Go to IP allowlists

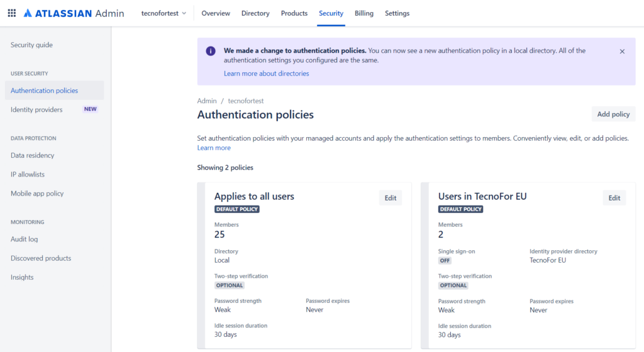click(28, 174)
